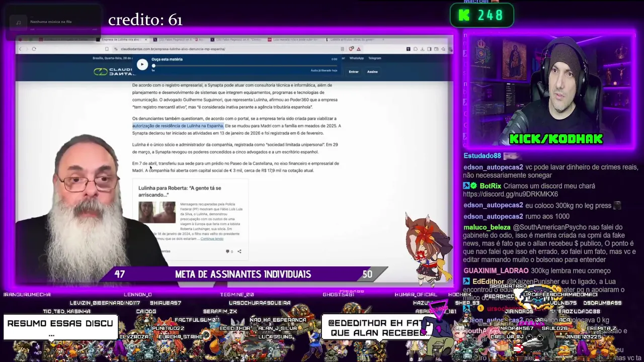Open the WhatsApp header link

coord(356,58)
